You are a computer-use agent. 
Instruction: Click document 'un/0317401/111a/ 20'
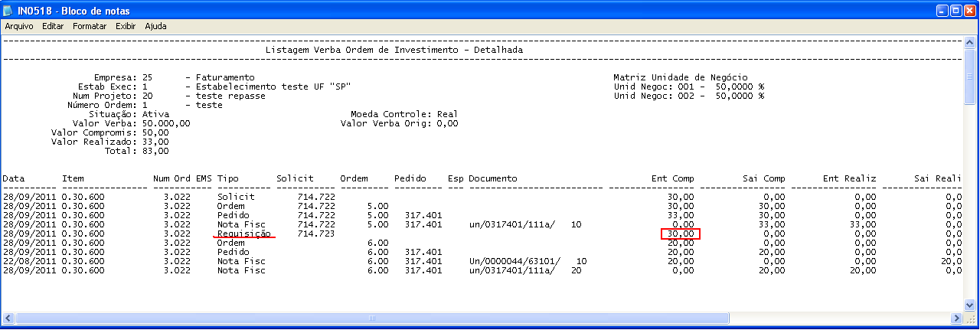click(x=525, y=270)
